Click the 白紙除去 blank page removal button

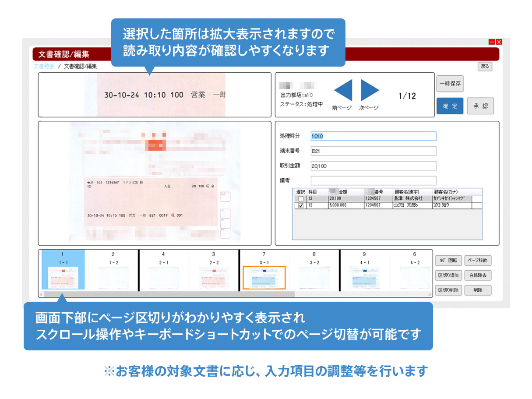478,275
